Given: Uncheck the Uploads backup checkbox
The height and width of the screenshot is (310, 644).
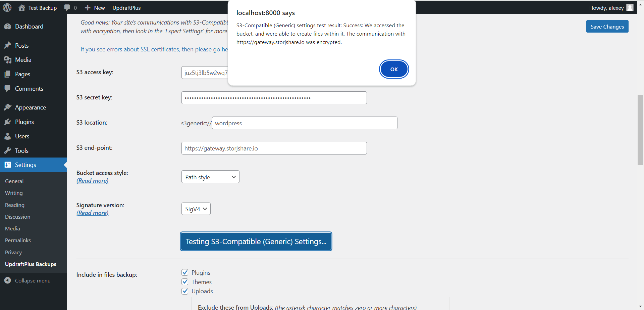Looking at the screenshot, I should [185, 291].
